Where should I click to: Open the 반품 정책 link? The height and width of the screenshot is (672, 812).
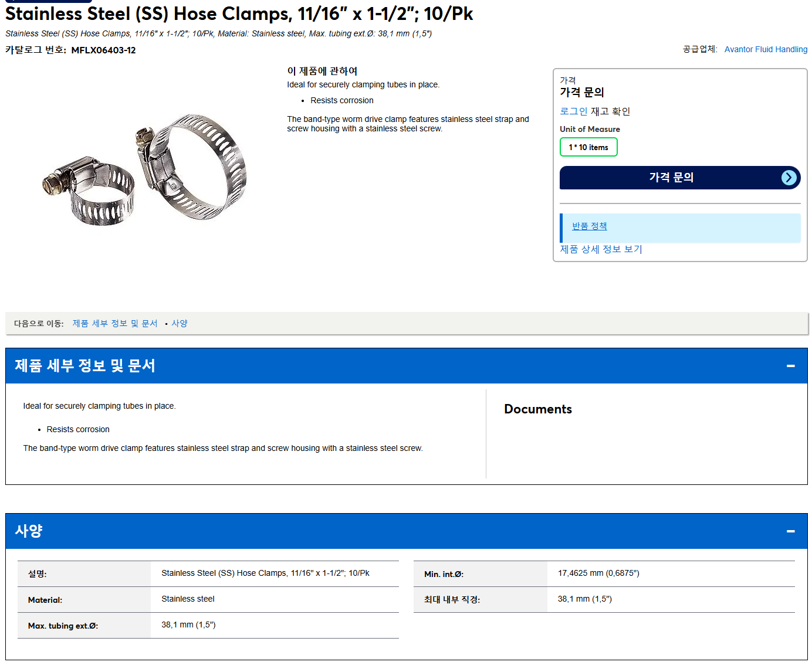pos(590,226)
